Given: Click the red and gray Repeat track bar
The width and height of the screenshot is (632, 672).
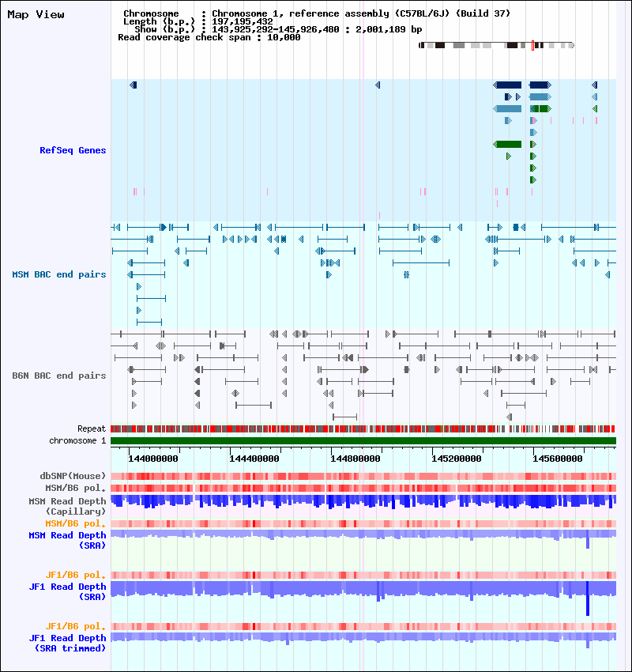Looking at the screenshot, I should point(363,428).
